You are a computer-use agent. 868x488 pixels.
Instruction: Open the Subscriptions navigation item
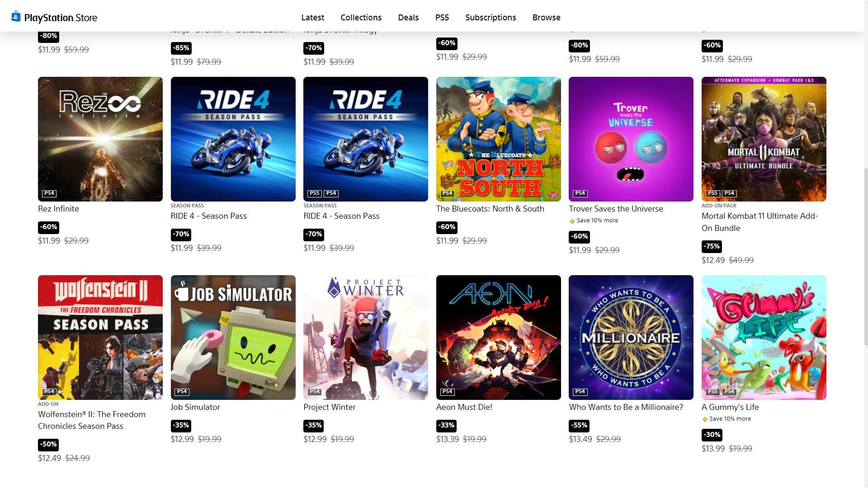[491, 17]
